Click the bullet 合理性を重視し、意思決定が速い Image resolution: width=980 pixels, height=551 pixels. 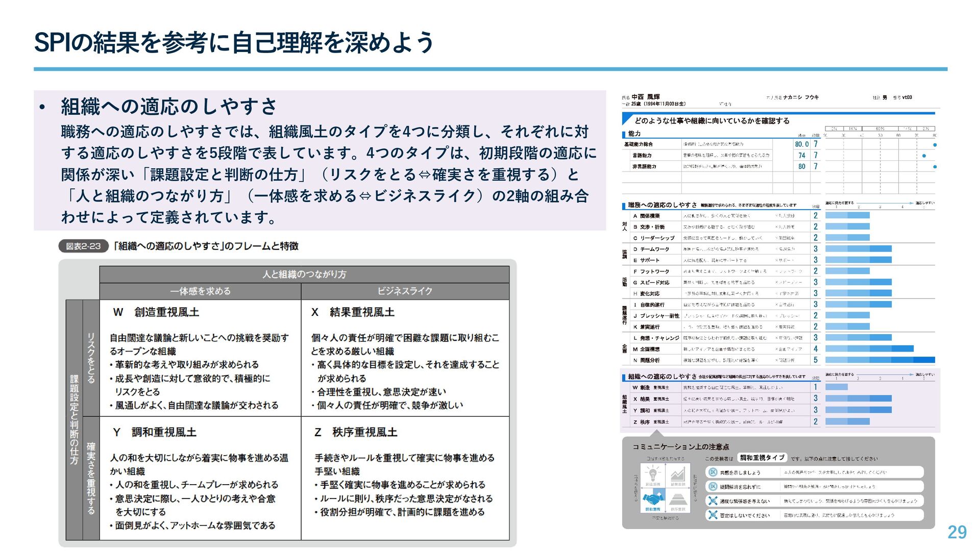[x=379, y=392]
